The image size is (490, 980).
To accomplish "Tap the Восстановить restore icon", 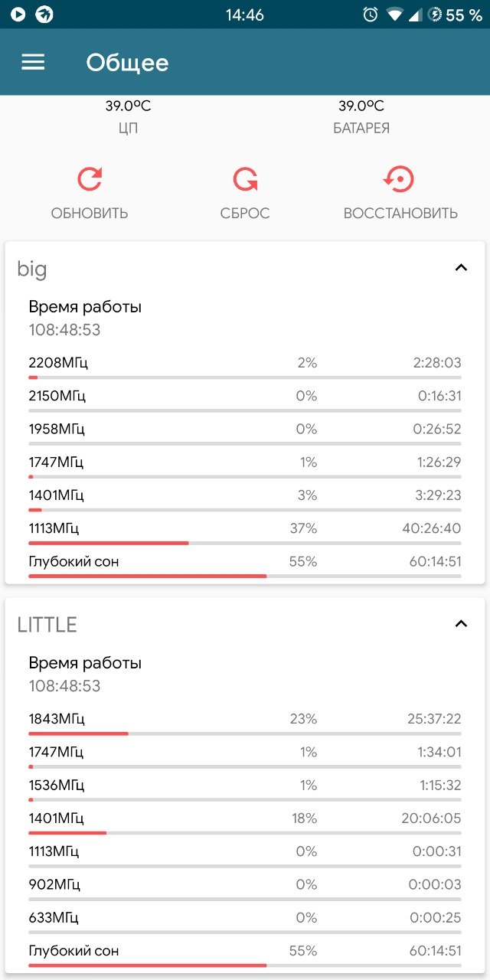I will tap(399, 179).
